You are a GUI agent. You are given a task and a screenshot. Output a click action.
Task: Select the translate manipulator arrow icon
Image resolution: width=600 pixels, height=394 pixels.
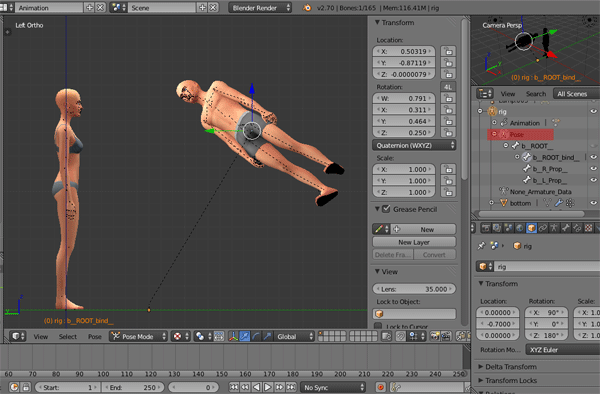244,336
